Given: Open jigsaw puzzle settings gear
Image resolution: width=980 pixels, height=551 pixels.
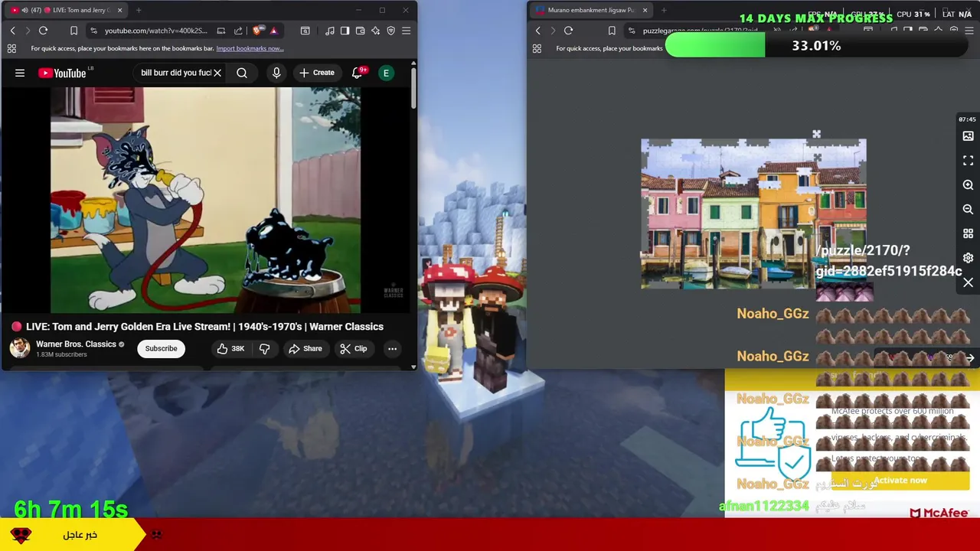Looking at the screenshot, I should (968, 258).
